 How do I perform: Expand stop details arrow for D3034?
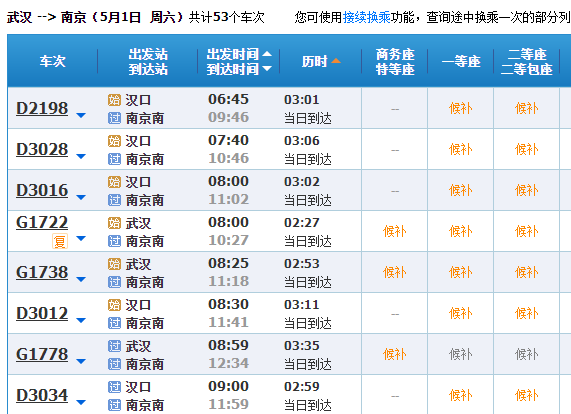coord(81,402)
